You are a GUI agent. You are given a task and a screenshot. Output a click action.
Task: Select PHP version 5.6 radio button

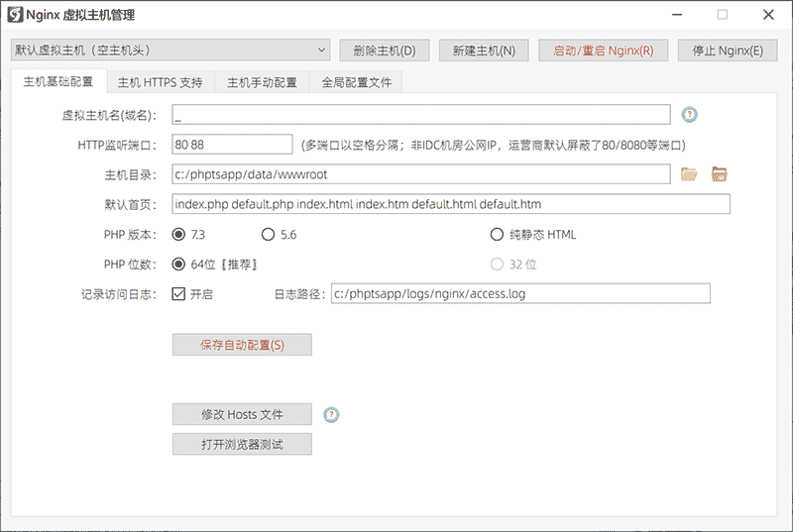pos(268,235)
